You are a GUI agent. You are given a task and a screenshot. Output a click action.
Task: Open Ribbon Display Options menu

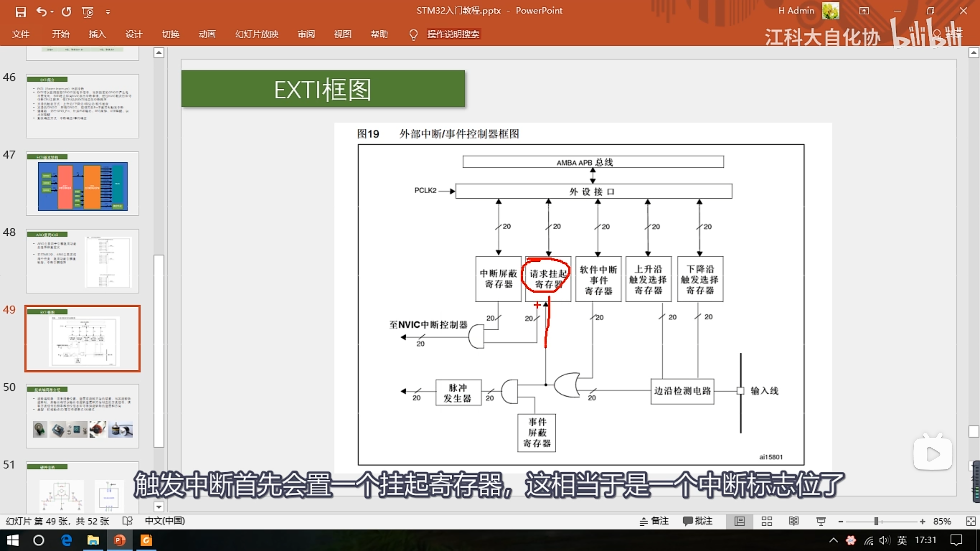tap(864, 11)
